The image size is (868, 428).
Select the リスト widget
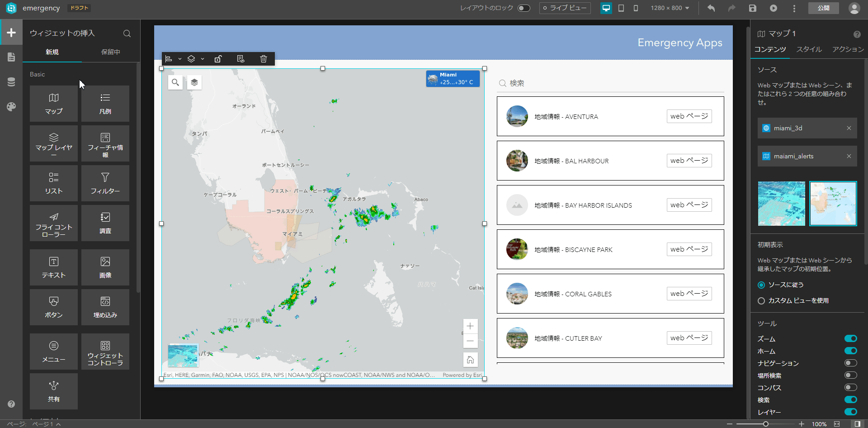coord(54,183)
